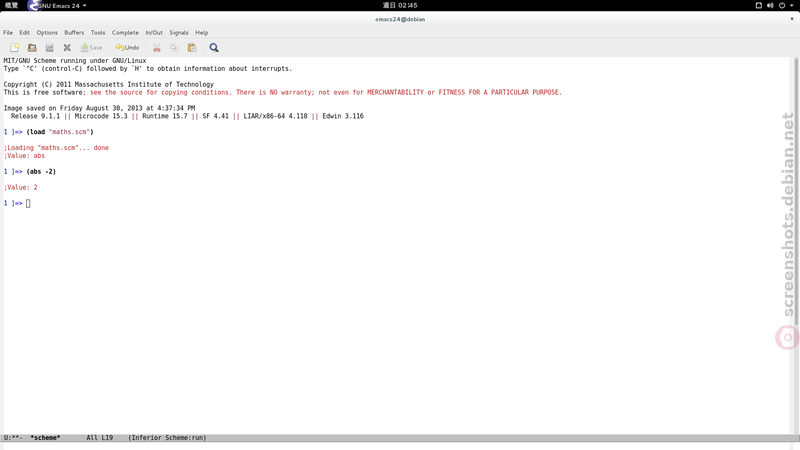Search with the magnifying glass icon
This screenshot has height=450, width=800.
(214, 47)
